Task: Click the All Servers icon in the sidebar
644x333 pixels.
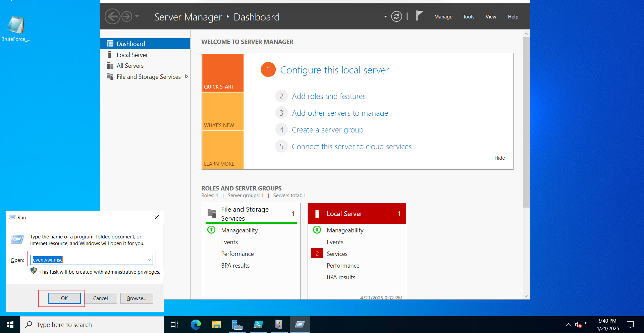Action: point(110,65)
